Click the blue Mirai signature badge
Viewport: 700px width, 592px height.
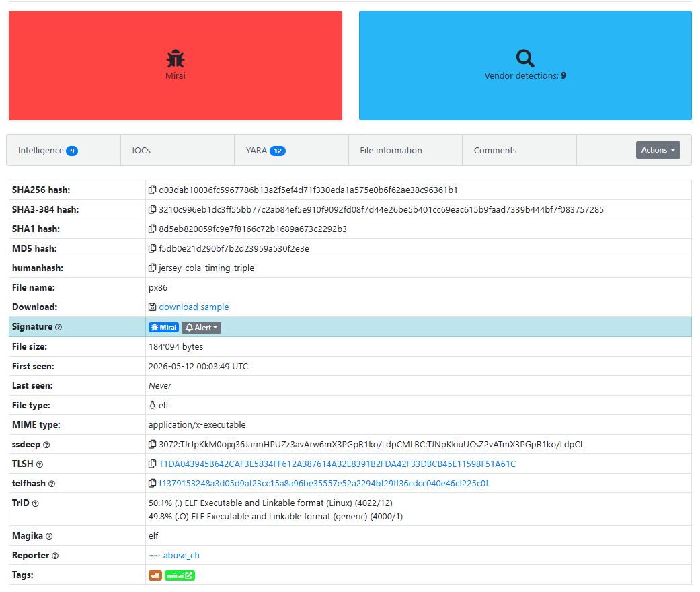pyautogui.click(x=164, y=328)
